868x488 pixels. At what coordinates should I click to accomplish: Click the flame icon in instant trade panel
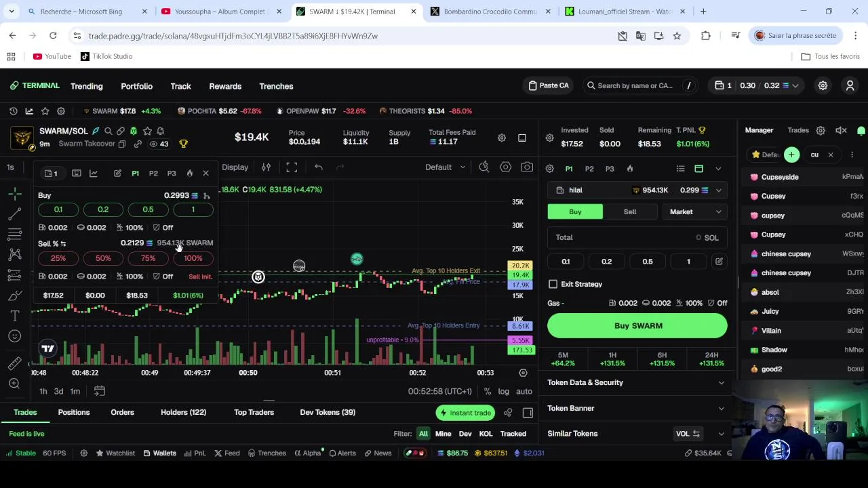189,174
